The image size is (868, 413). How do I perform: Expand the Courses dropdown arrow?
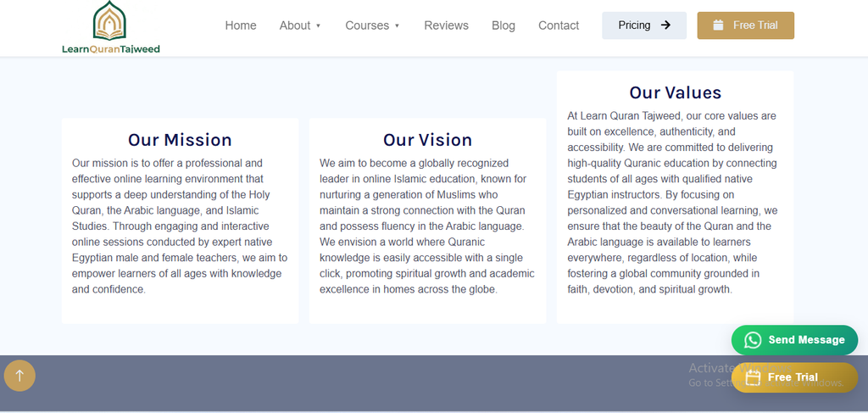[x=397, y=26]
